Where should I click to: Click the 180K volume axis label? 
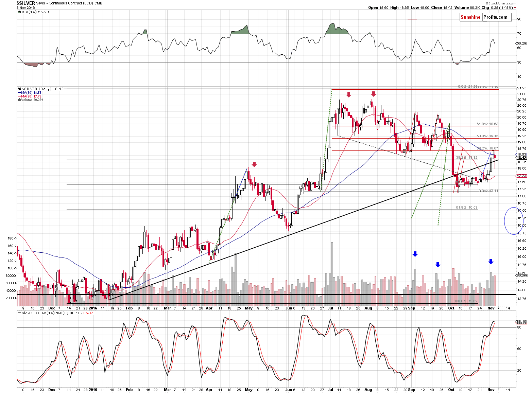click(12, 238)
